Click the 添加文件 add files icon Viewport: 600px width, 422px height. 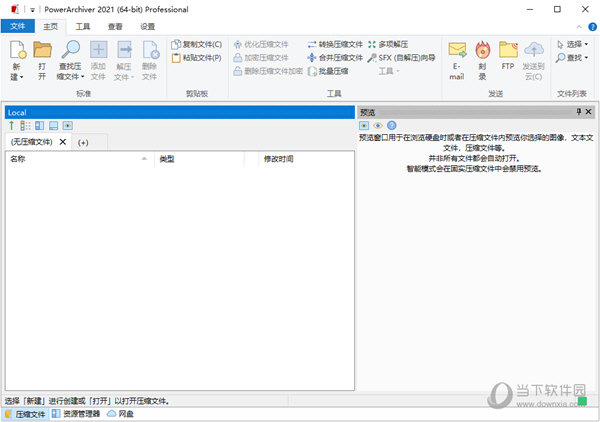click(x=98, y=50)
